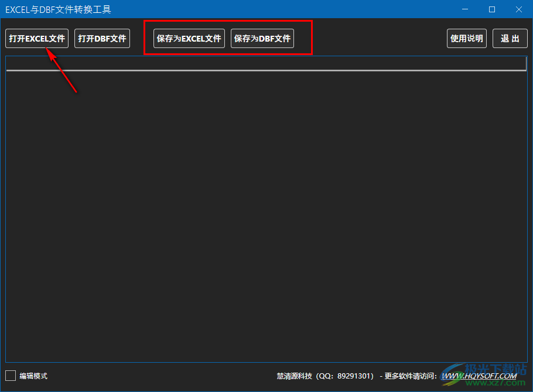Visit the WWW.HQYSOFT.COM link
The height and width of the screenshot is (392, 533).
[479, 376]
